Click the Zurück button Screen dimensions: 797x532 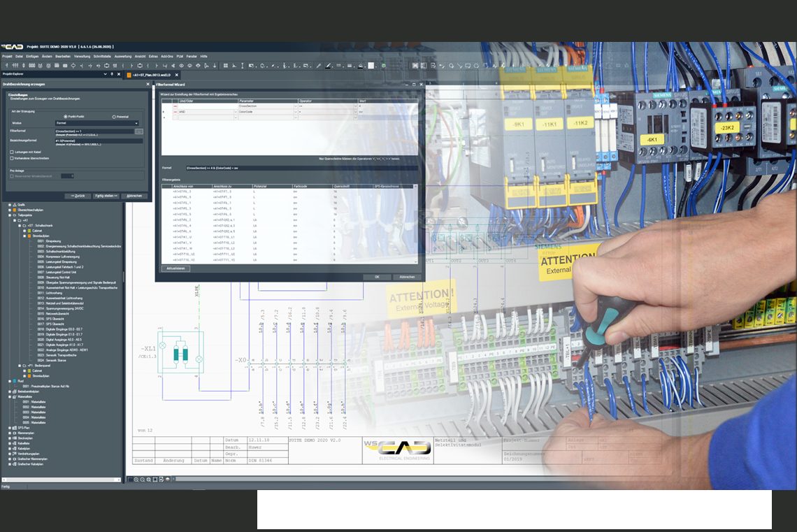tap(78, 196)
